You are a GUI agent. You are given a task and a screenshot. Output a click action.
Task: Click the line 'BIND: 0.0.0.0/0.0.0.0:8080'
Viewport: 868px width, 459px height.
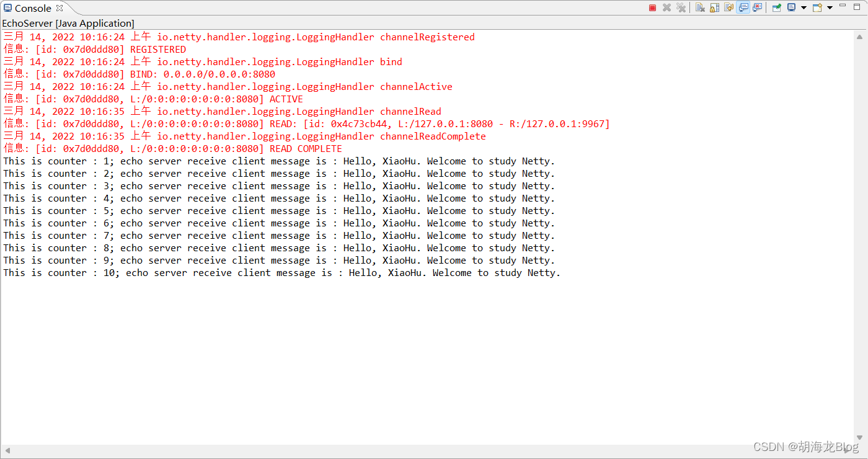pos(139,74)
